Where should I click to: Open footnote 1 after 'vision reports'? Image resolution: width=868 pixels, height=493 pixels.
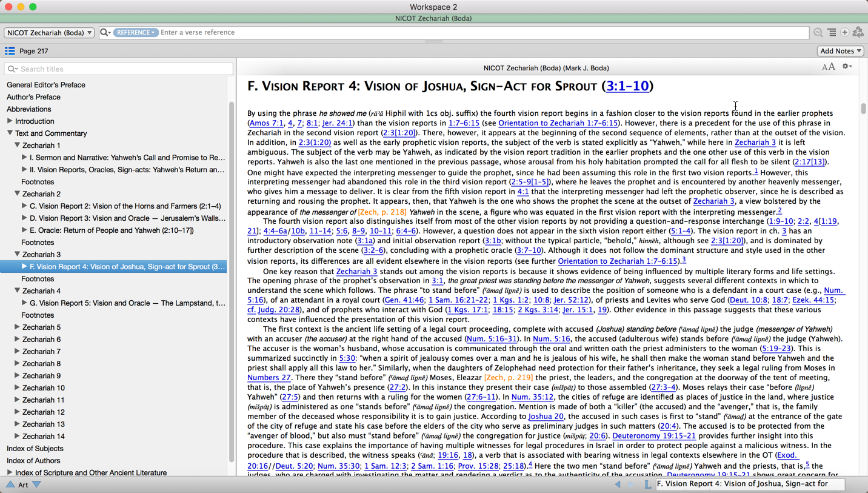(756, 172)
